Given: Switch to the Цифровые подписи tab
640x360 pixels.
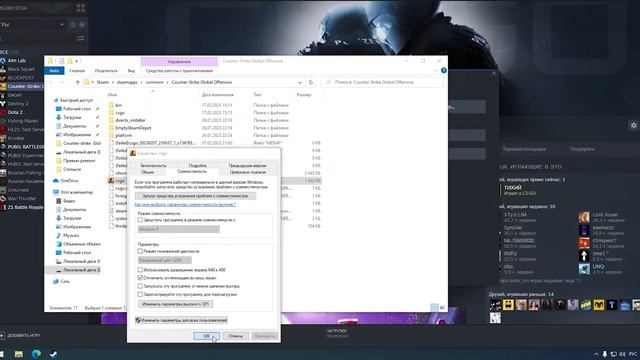Looking at the screenshot, I should pyautogui.click(x=247, y=172).
